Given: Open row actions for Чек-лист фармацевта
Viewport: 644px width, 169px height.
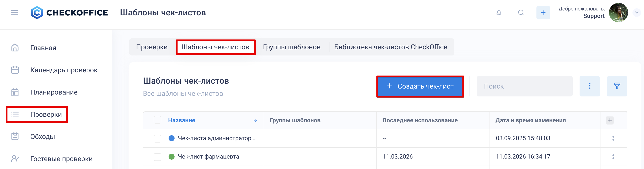Looking at the screenshot, I should coord(613,156).
